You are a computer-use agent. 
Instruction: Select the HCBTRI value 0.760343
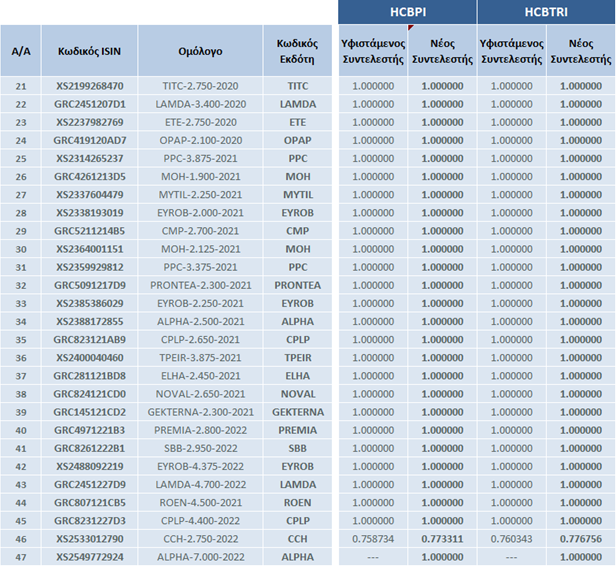click(x=511, y=537)
